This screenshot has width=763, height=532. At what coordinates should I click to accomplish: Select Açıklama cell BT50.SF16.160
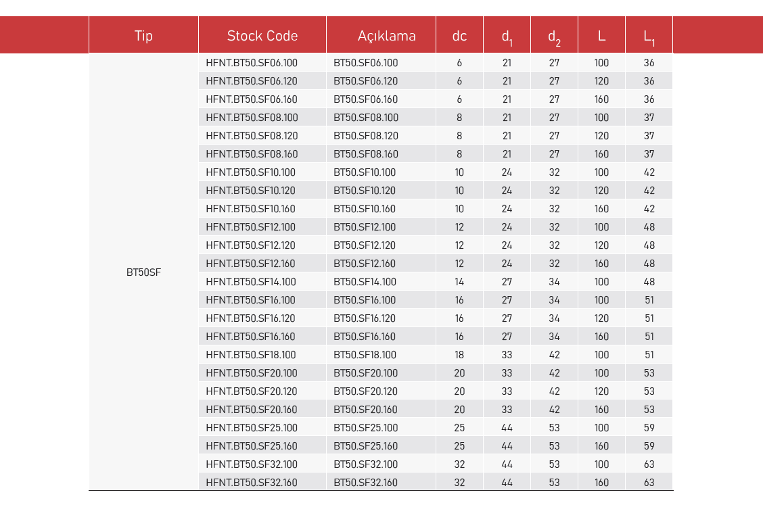(x=365, y=337)
